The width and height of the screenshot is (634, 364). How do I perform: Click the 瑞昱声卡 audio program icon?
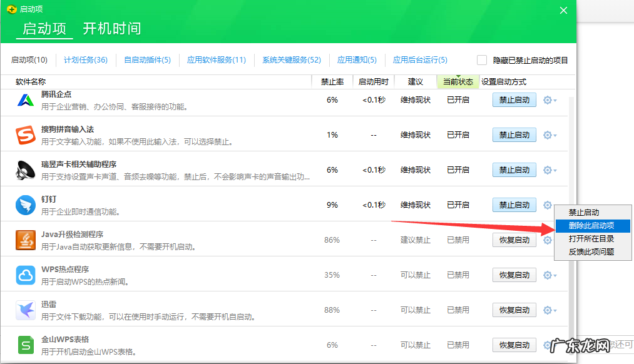pyautogui.click(x=26, y=169)
